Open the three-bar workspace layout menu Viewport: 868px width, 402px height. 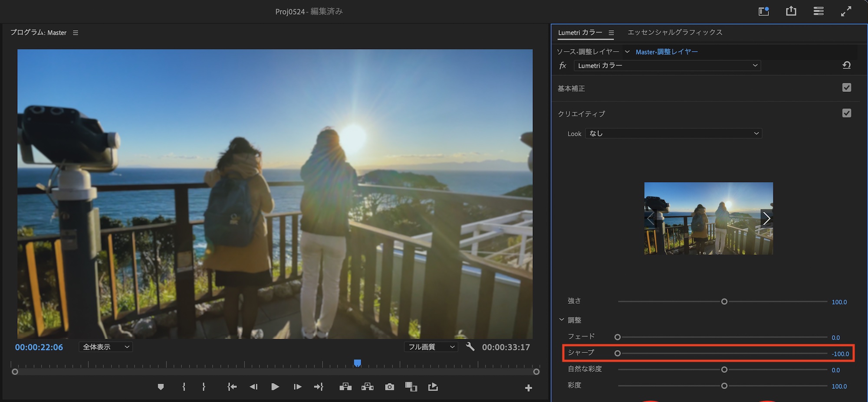point(819,11)
